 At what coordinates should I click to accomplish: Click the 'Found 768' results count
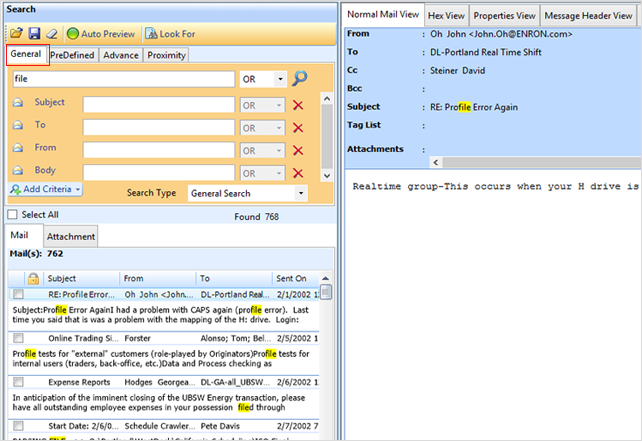coord(256,217)
